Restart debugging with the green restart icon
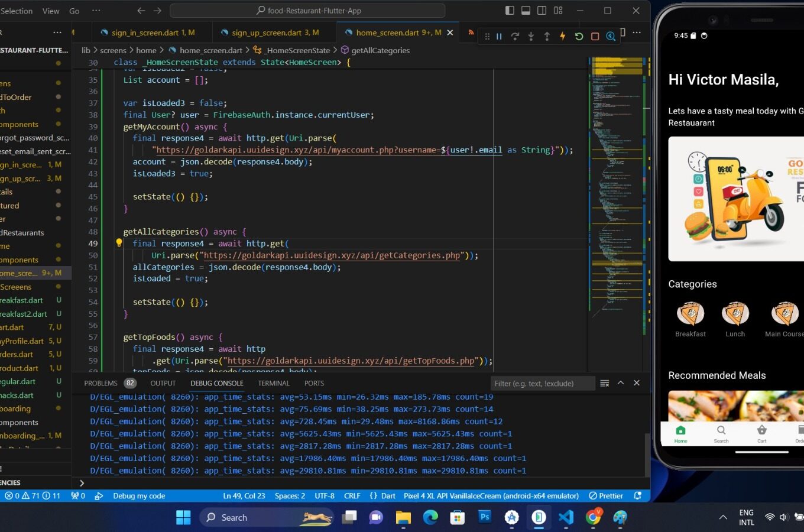The image size is (804, 532). tap(579, 36)
